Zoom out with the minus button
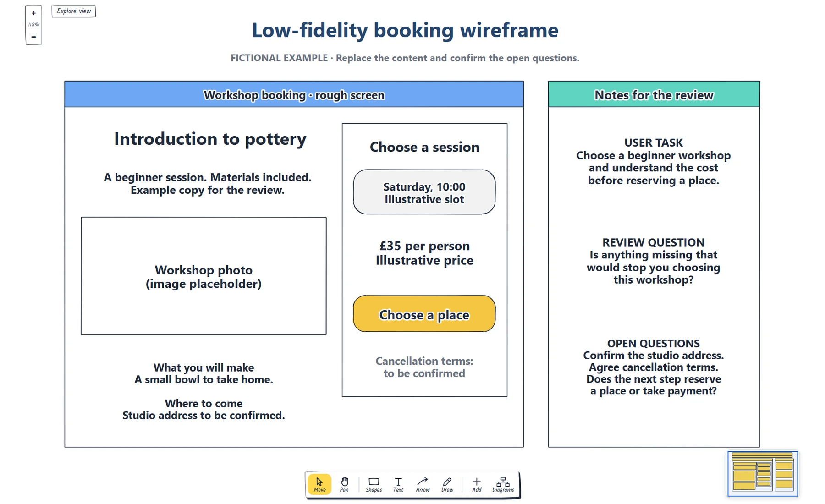 pos(33,37)
